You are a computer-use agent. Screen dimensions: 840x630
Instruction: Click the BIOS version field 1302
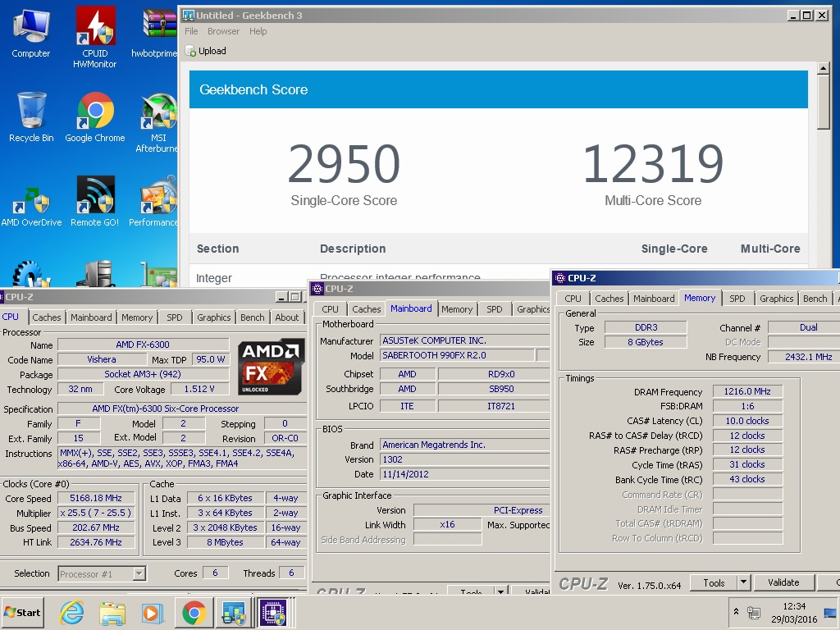point(465,459)
